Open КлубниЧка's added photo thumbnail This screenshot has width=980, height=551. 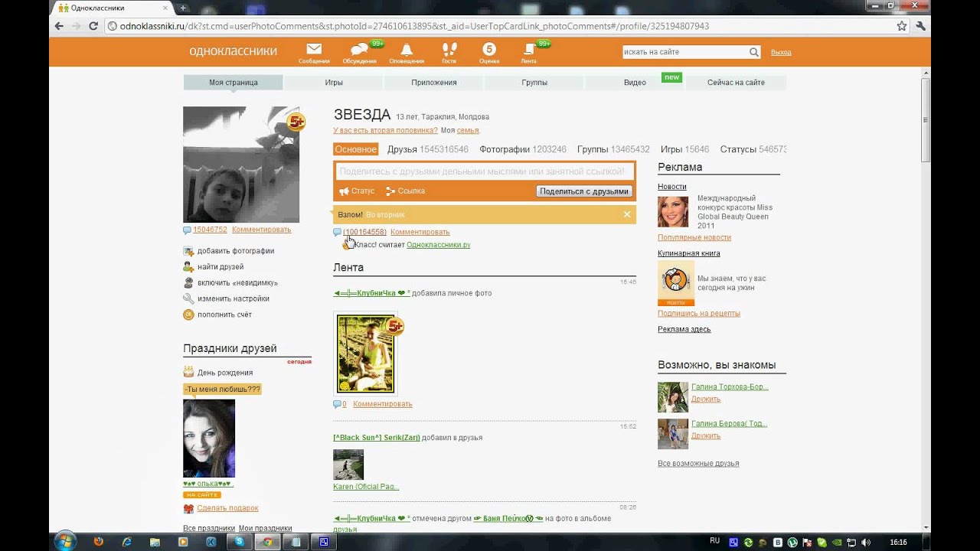pos(366,354)
